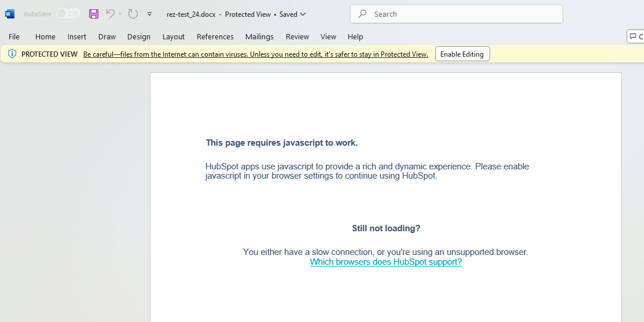Open the Saved status dropdown chevron
The image size is (644, 322).
(x=303, y=14)
